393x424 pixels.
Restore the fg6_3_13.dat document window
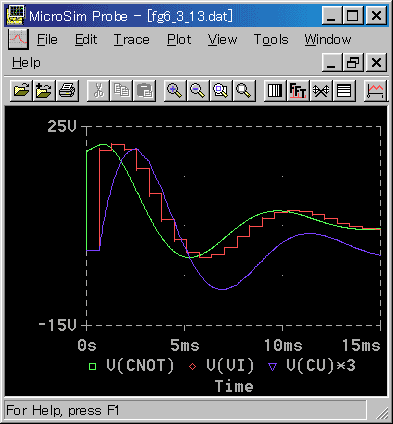353,62
